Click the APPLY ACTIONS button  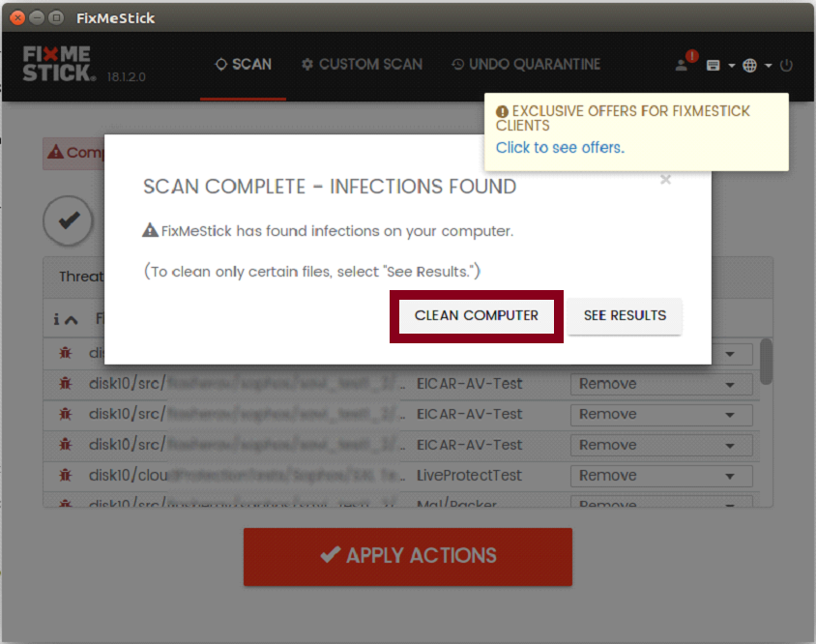(407, 557)
